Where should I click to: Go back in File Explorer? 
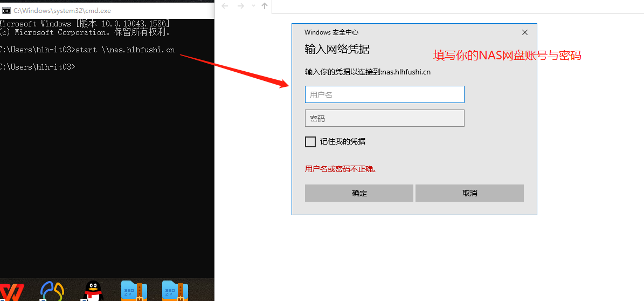[x=225, y=6]
